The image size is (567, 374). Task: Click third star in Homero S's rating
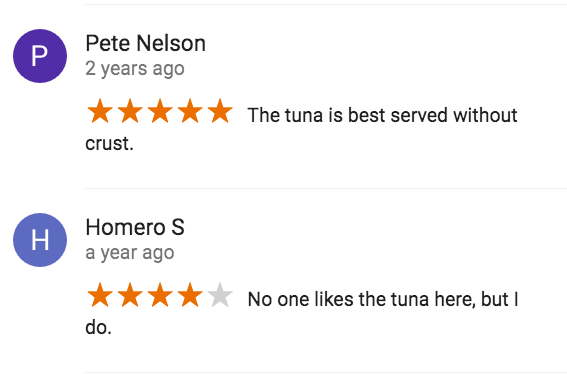coord(160,296)
